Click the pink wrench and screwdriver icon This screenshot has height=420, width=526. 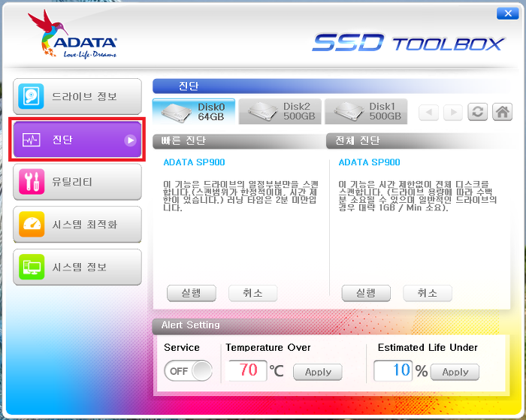pyautogui.click(x=32, y=182)
